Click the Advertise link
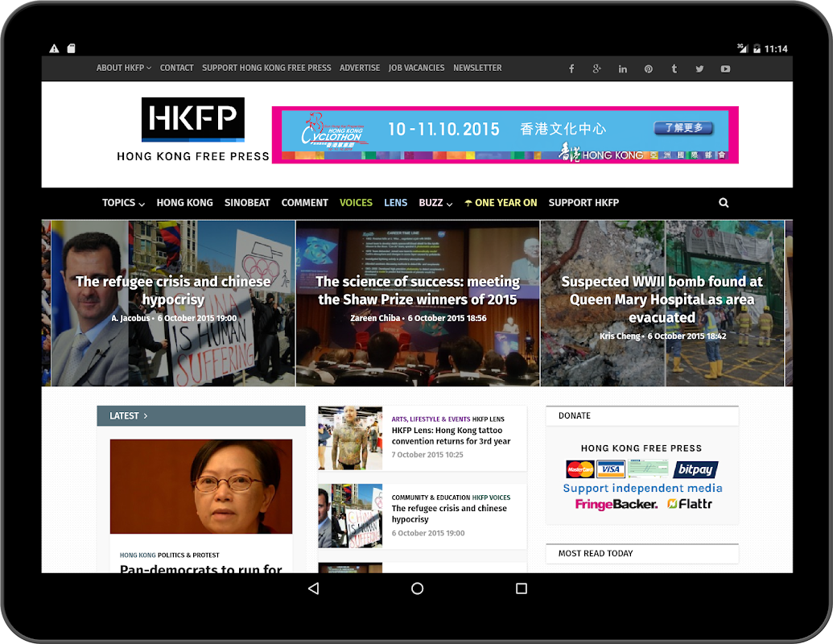Viewport: 833px width, 644px height. click(x=360, y=68)
